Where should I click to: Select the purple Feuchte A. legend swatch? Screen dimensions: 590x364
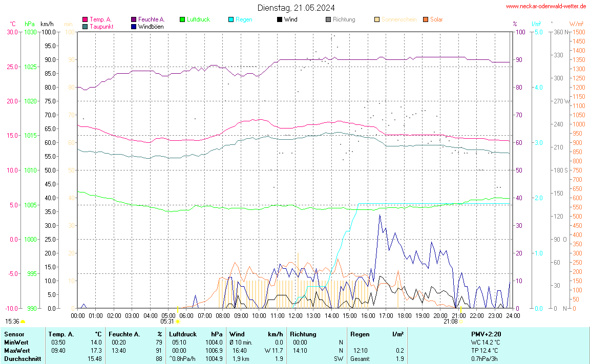pyautogui.click(x=134, y=19)
